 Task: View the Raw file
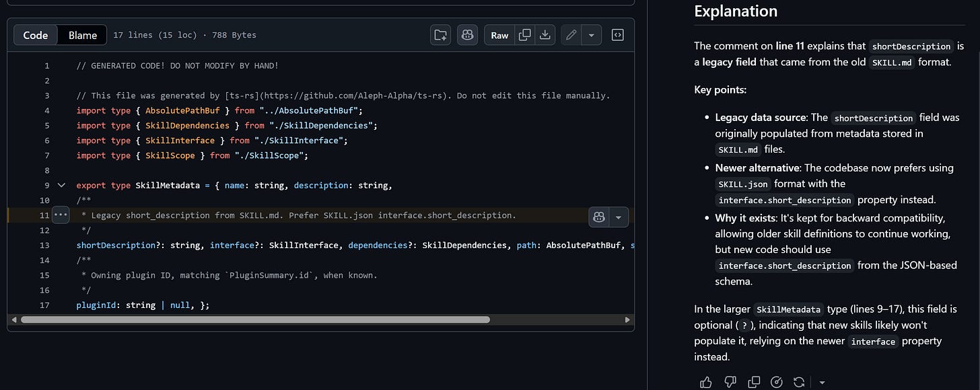(x=499, y=35)
